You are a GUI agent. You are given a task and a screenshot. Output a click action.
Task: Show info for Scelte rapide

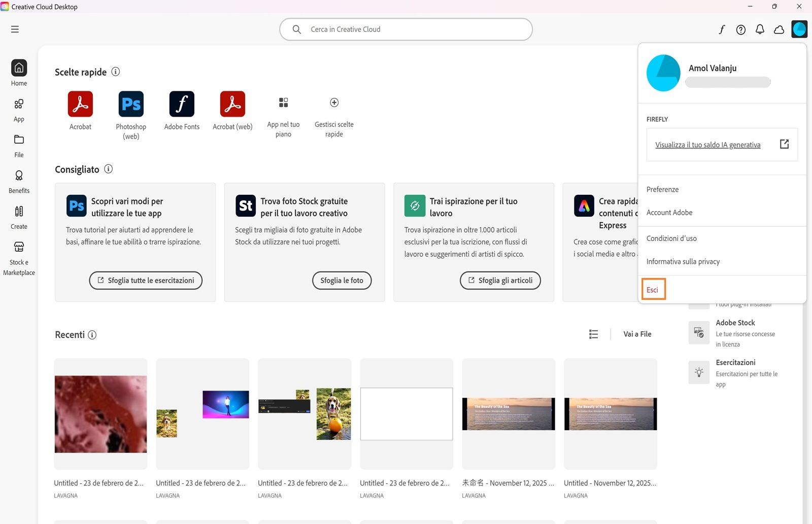tap(116, 72)
